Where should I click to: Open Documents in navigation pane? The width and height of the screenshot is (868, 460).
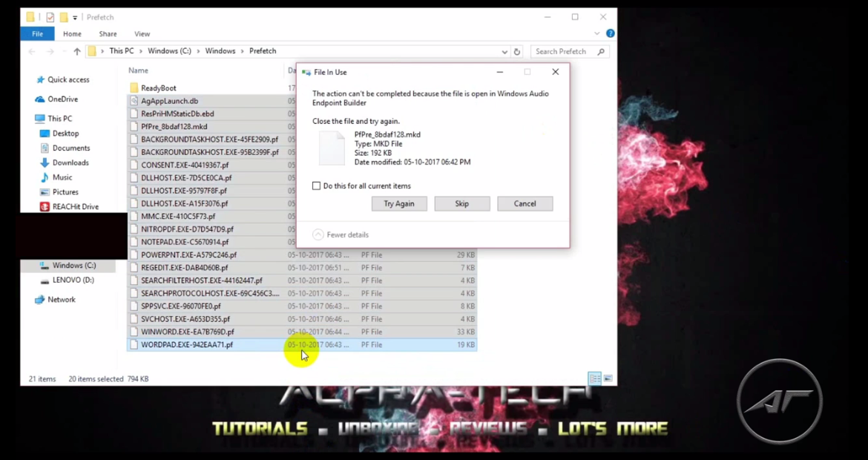(x=71, y=148)
